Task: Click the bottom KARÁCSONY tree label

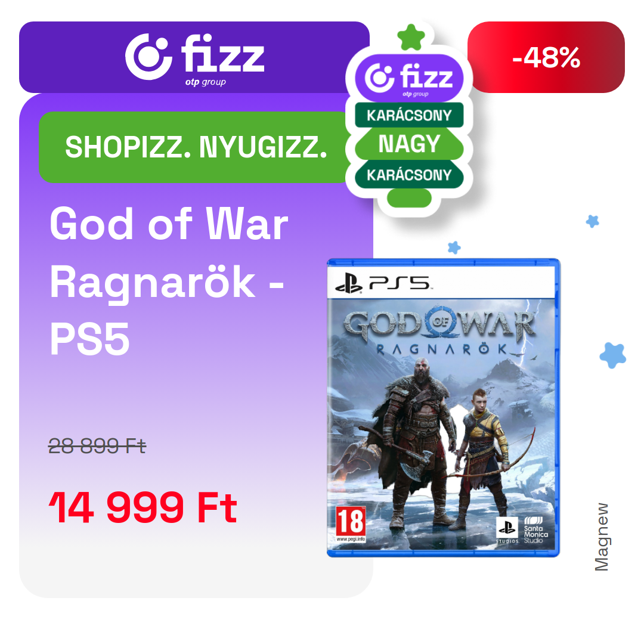Action: coord(409,175)
